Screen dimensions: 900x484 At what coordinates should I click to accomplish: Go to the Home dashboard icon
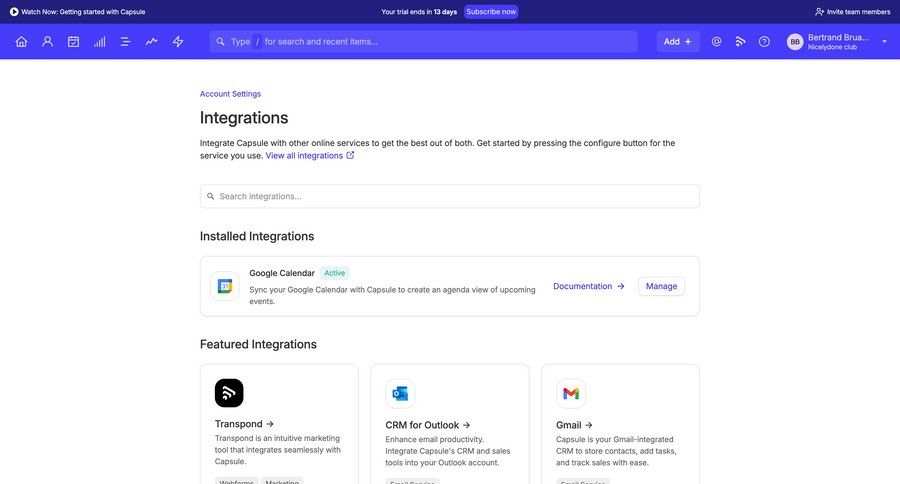(x=21, y=42)
